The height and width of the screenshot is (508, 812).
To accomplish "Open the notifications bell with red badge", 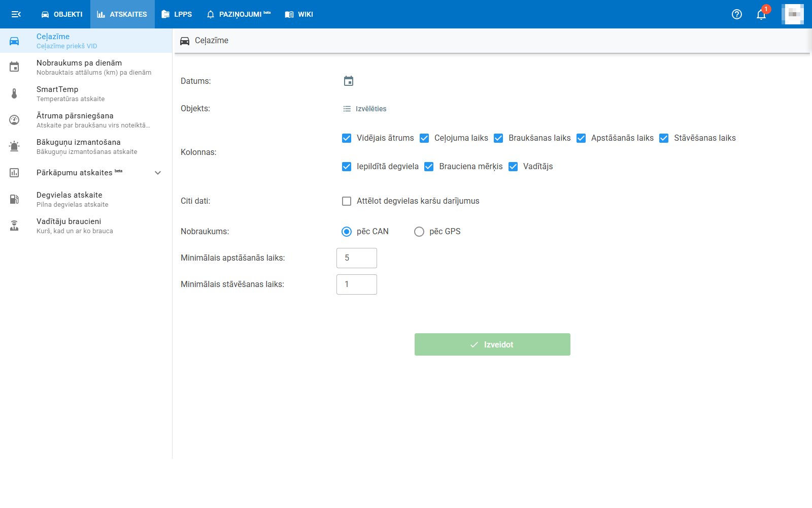I will (x=761, y=14).
